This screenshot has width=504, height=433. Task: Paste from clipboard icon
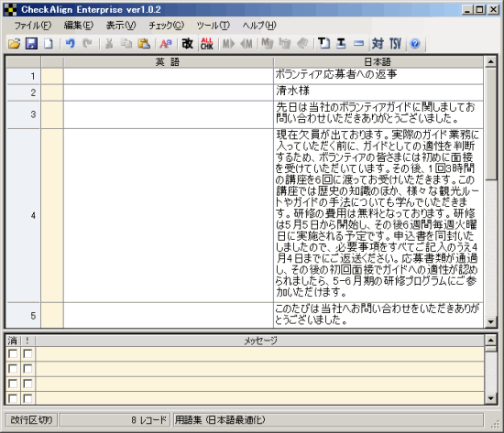point(144,43)
